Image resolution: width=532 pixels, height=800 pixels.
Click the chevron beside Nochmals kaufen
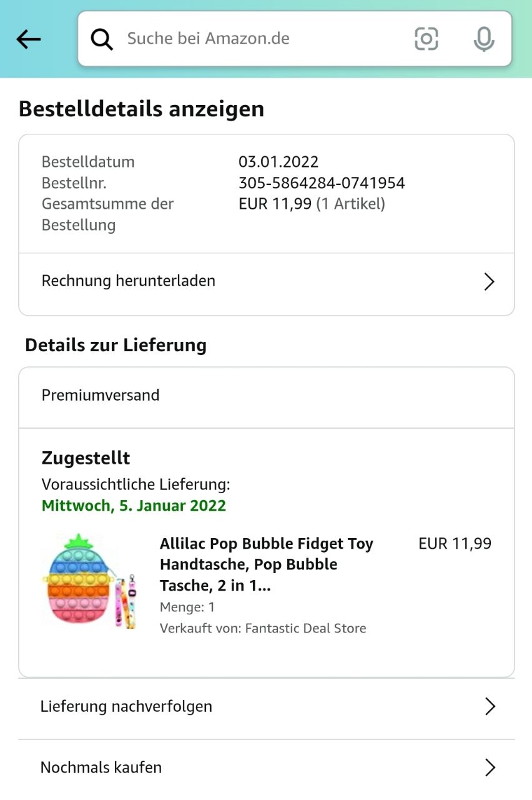pos(490,767)
